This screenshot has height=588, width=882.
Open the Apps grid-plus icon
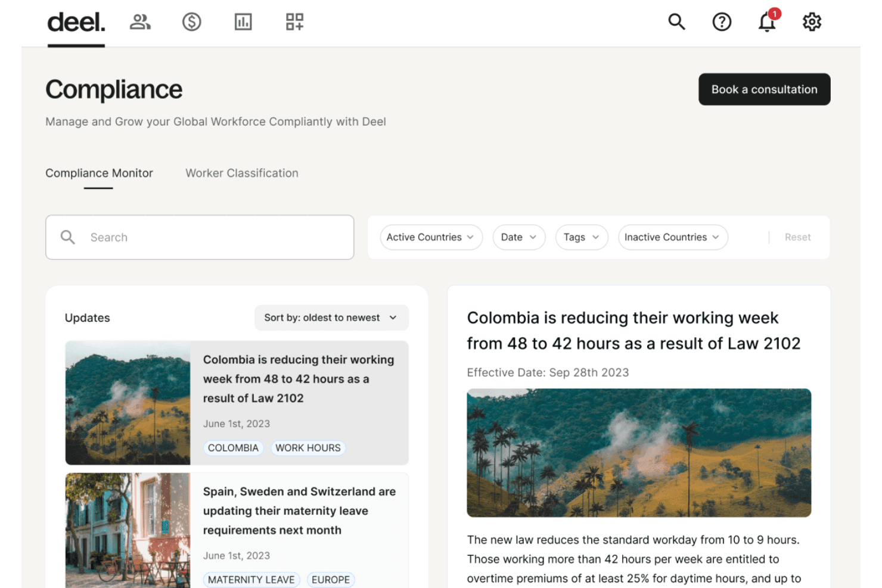pyautogui.click(x=294, y=22)
